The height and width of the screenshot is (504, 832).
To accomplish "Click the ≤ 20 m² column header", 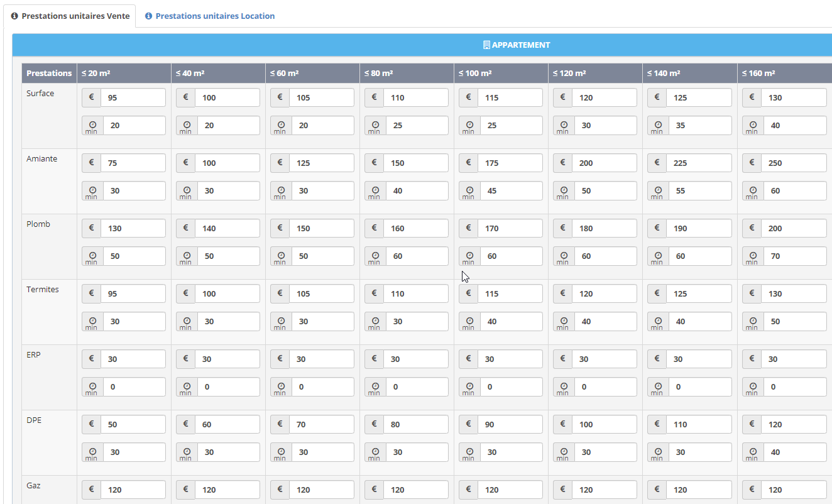I will 124,73.
